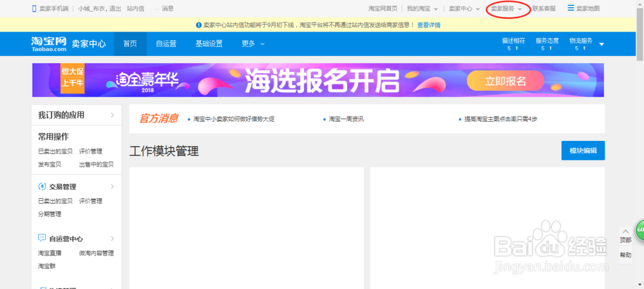
Task: Open the 查看详情 link in notice
Action: pyautogui.click(x=429, y=25)
